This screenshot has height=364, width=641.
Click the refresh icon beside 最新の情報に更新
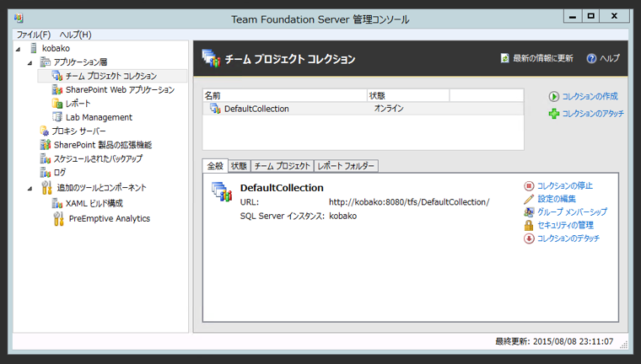coord(505,58)
